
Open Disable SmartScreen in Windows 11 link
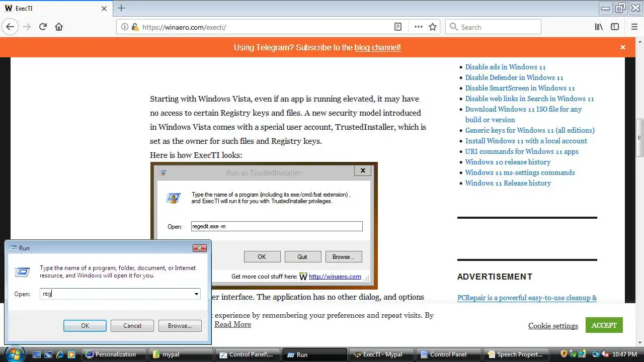coord(520,88)
